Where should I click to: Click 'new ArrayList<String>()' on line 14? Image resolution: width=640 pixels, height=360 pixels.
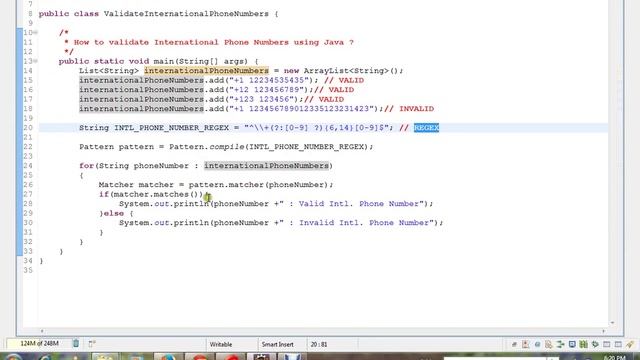click(341, 71)
